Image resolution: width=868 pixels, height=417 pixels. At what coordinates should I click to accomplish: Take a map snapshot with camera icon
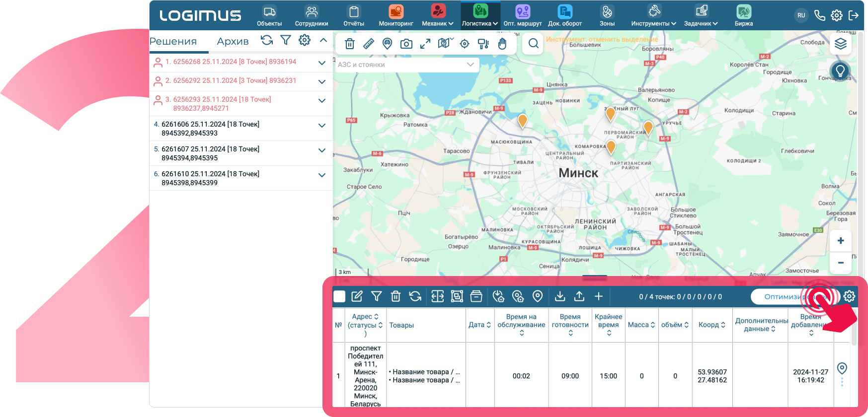click(406, 44)
